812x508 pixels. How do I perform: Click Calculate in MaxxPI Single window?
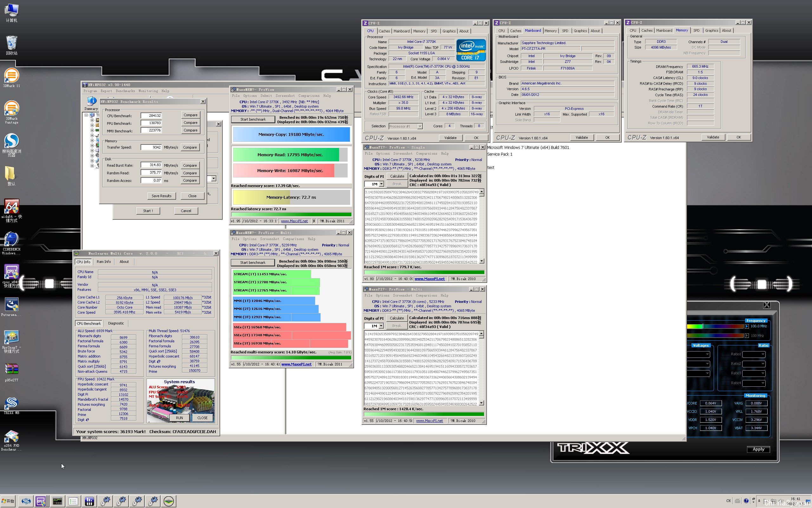click(x=397, y=176)
